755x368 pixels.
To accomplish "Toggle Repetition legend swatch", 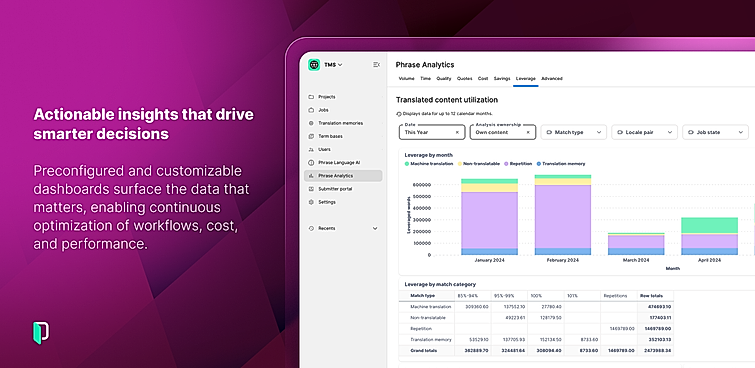I will [x=506, y=164].
